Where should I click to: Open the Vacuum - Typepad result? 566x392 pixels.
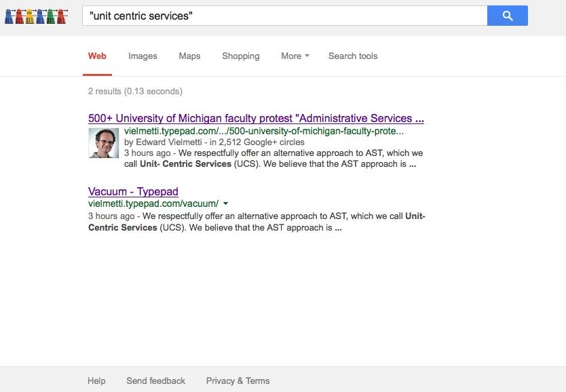click(x=133, y=191)
